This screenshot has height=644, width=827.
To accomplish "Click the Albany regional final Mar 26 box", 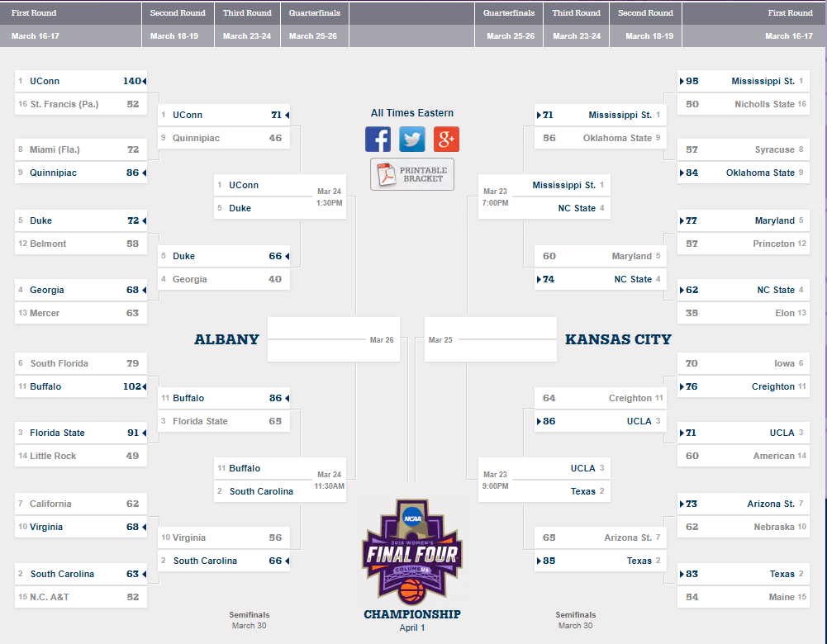I will 333,339.
